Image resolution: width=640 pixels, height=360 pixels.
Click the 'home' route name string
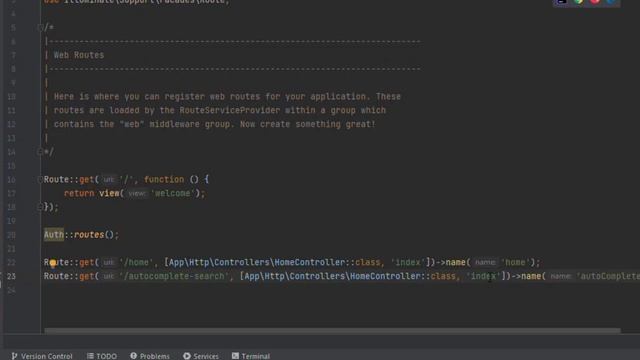tap(515, 262)
